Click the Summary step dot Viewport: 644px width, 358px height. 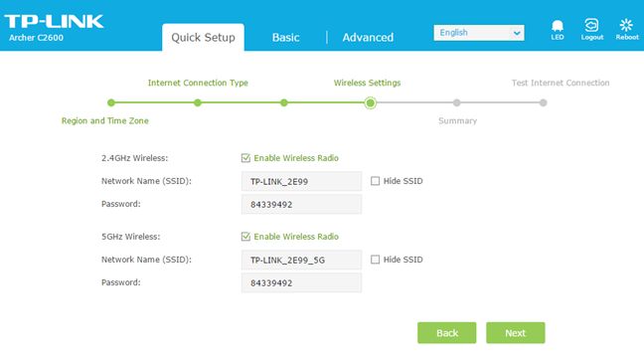(x=457, y=102)
